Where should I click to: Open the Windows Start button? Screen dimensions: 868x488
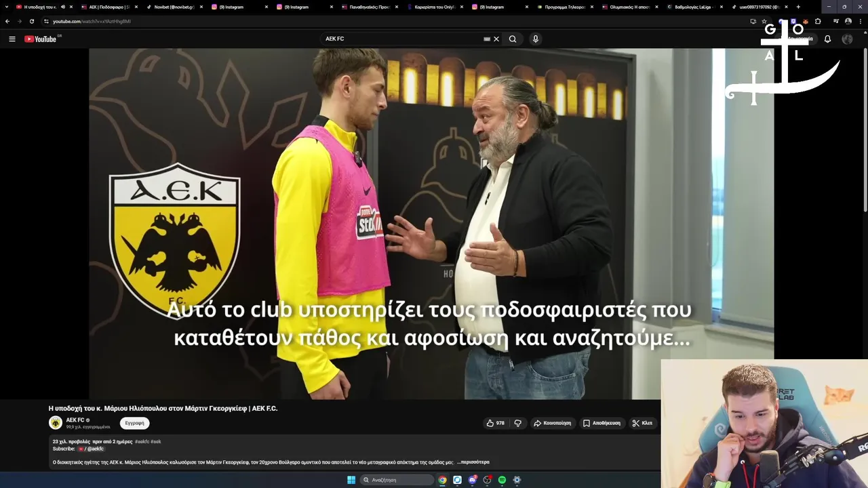point(351,480)
